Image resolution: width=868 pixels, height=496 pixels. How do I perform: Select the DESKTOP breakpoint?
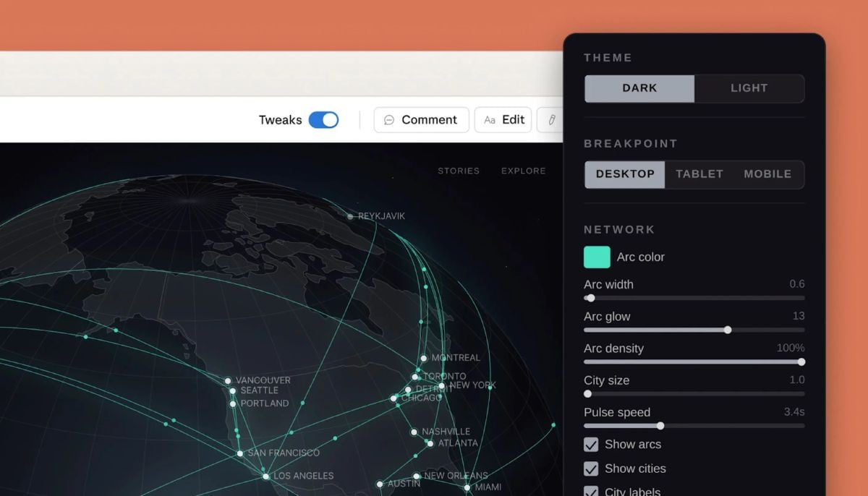(x=624, y=174)
